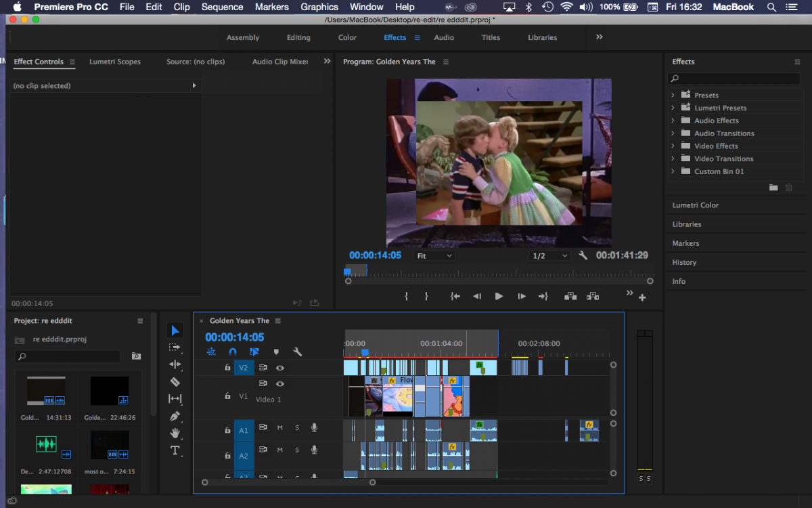Activate the Slip tool
The height and width of the screenshot is (508, 812).
coord(175,399)
